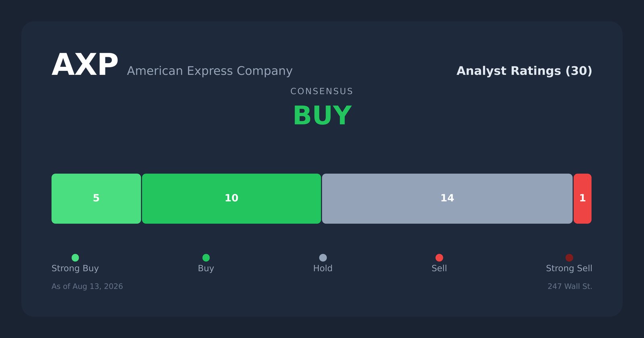644x338 pixels.
Task: Select the Strong Buy bar segment showing 5
Action: pyautogui.click(x=96, y=199)
